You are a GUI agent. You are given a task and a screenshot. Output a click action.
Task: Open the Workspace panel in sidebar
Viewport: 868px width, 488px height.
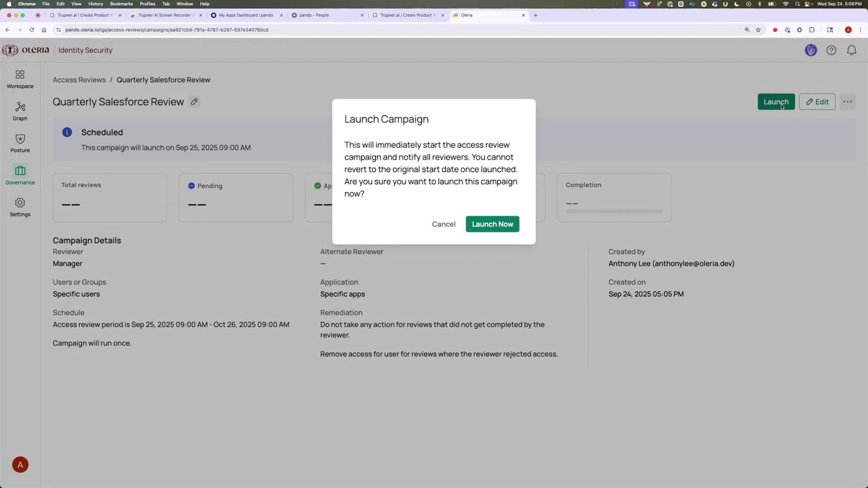[x=19, y=79]
